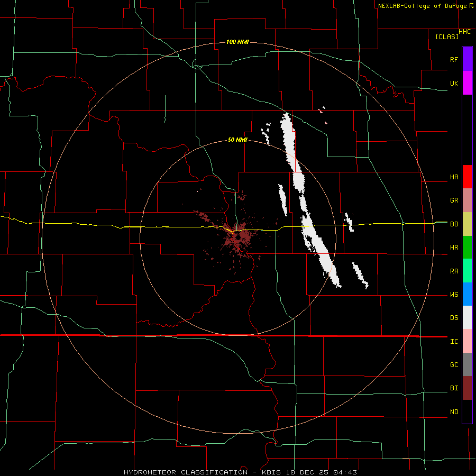Click the BI legend label
The image size is (476, 476).
[x=454, y=388]
